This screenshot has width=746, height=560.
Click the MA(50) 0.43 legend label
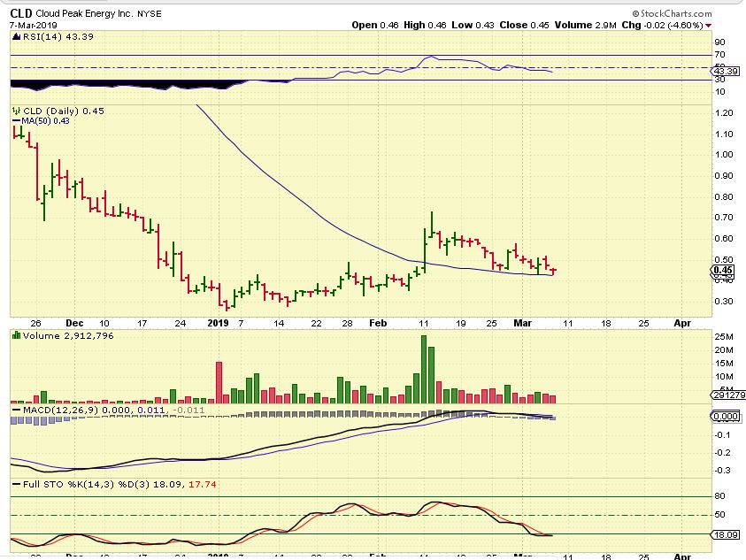pyautogui.click(x=46, y=121)
